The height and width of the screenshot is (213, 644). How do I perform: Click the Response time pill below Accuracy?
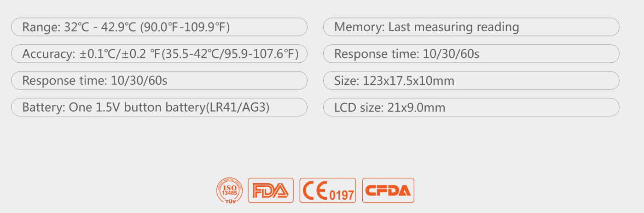point(159,81)
